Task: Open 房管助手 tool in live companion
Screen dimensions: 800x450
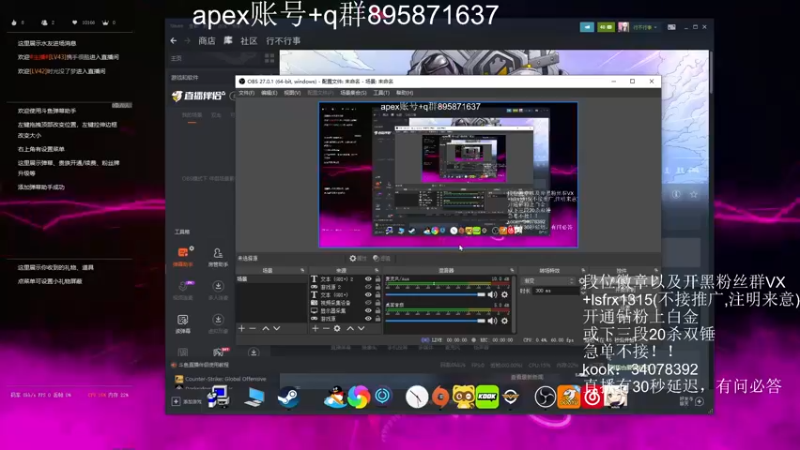Action: coord(218,257)
